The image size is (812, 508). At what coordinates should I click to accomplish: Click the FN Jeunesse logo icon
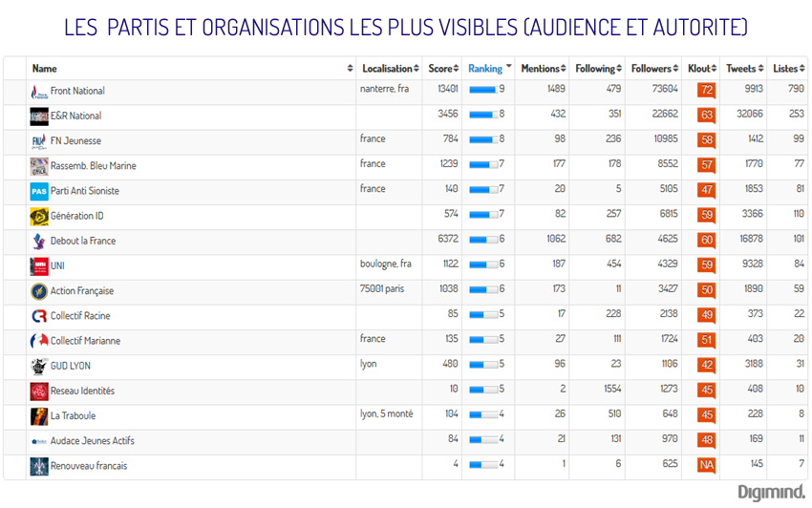pos(39,141)
